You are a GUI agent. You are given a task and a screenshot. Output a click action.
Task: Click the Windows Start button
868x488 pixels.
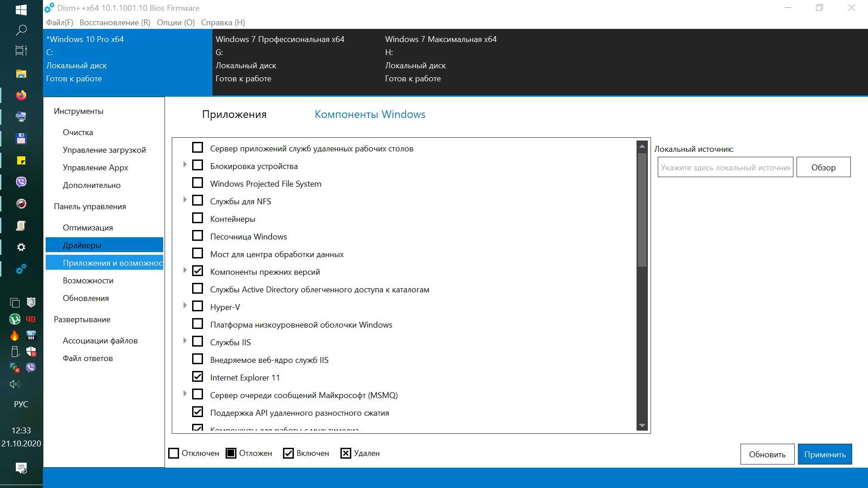point(21,9)
